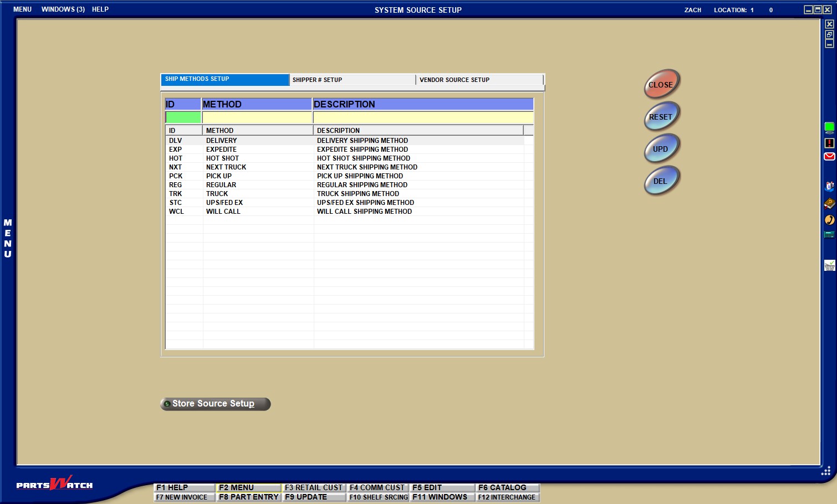Click the shopping basket checkmark icon
The width and height of the screenshot is (837, 504).
pyautogui.click(x=829, y=266)
